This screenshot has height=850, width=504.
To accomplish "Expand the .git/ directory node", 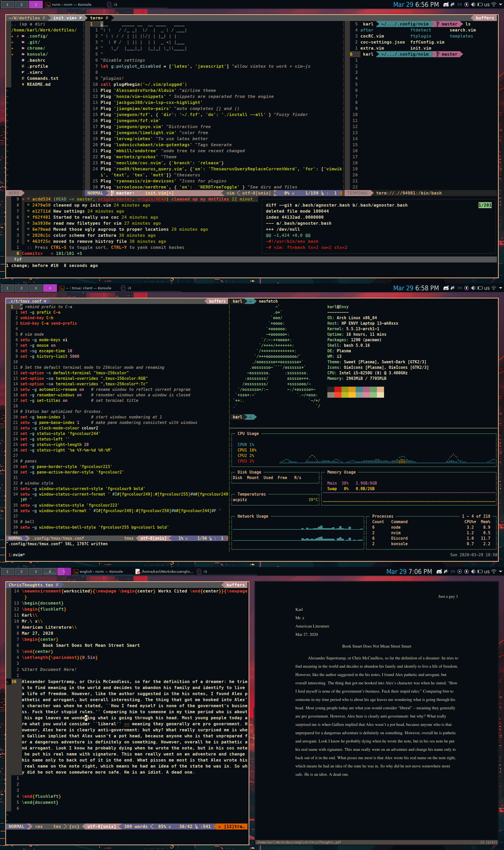I will point(13,42).
